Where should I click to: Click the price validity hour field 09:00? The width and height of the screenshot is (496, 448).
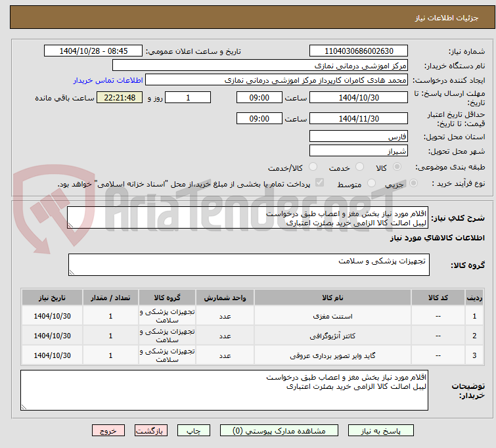pyautogui.click(x=259, y=119)
